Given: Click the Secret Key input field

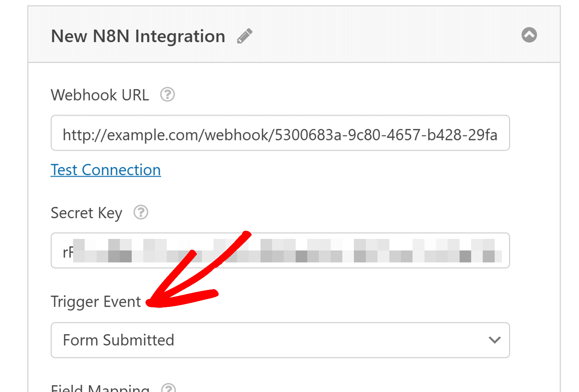Looking at the screenshot, I should click(280, 250).
